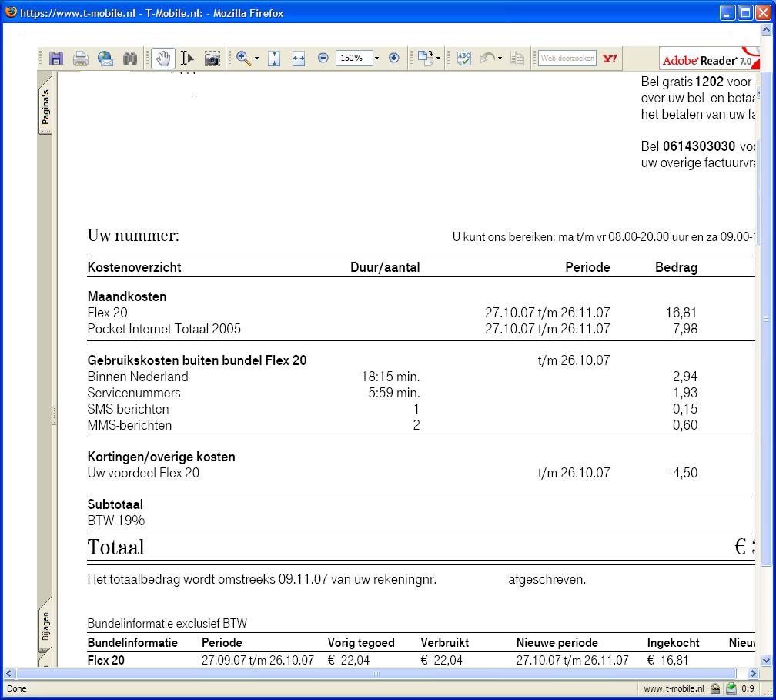
Task: Search the web with Yahoo Y! button
Action: click(609, 59)
